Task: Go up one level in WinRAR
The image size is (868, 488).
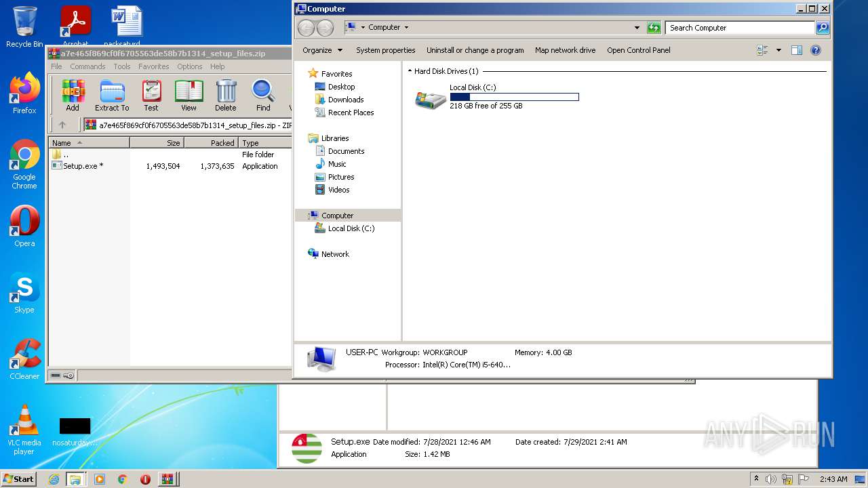Action: click(62, 125)
